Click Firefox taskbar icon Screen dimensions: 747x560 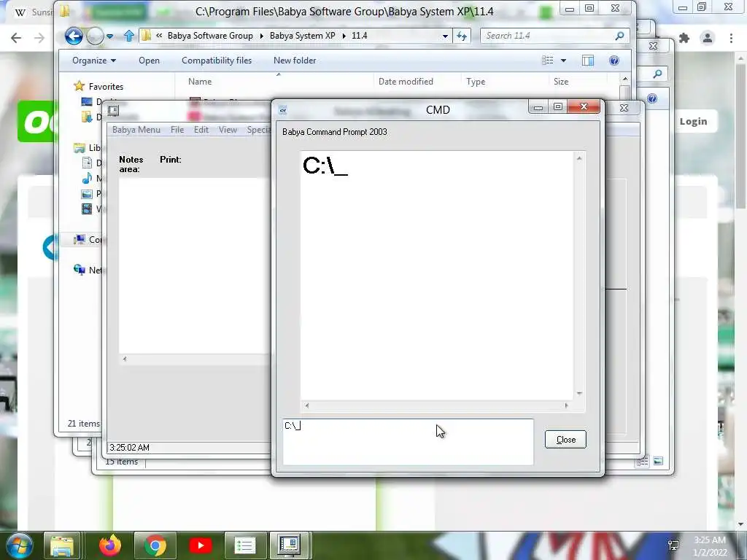click(110, 545)
